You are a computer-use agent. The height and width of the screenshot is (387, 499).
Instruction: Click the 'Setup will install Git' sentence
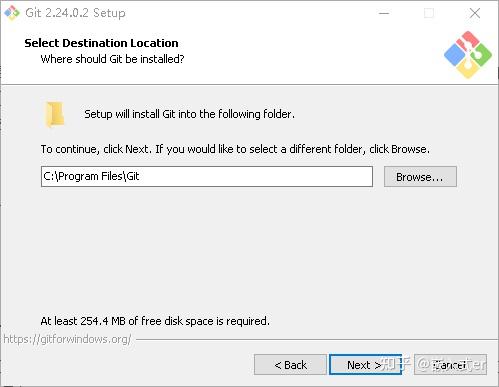tap(189, 114)
